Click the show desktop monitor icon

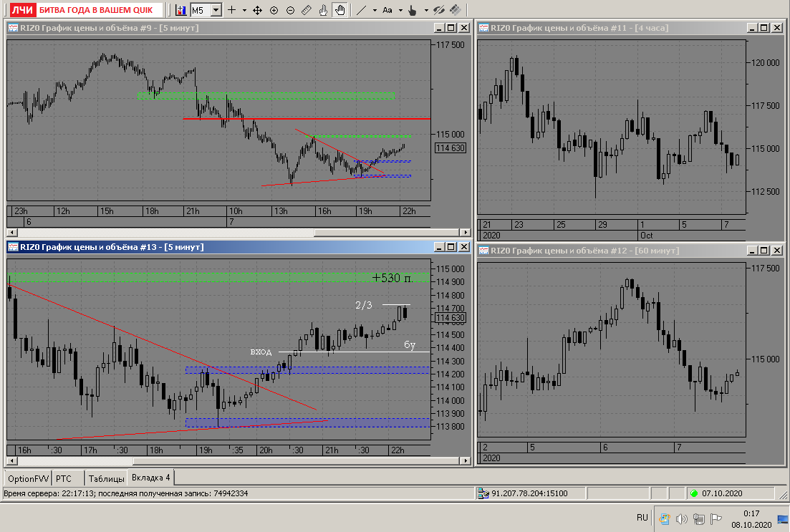coord(783,519)
